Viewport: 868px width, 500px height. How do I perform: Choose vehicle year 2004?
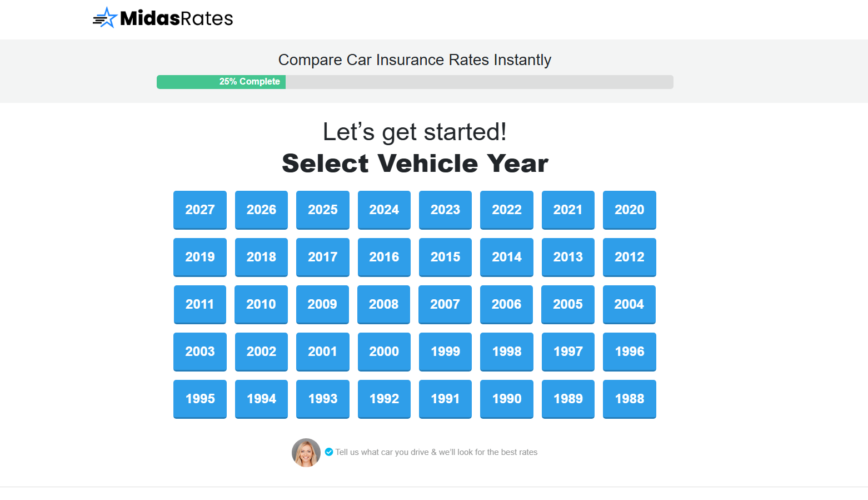[x=629, y=304]
